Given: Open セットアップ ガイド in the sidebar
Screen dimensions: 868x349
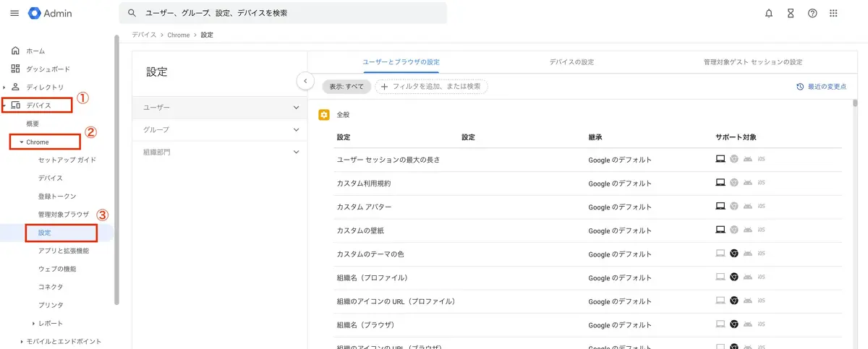Looking at the screenshot, I should click(67, 160).
